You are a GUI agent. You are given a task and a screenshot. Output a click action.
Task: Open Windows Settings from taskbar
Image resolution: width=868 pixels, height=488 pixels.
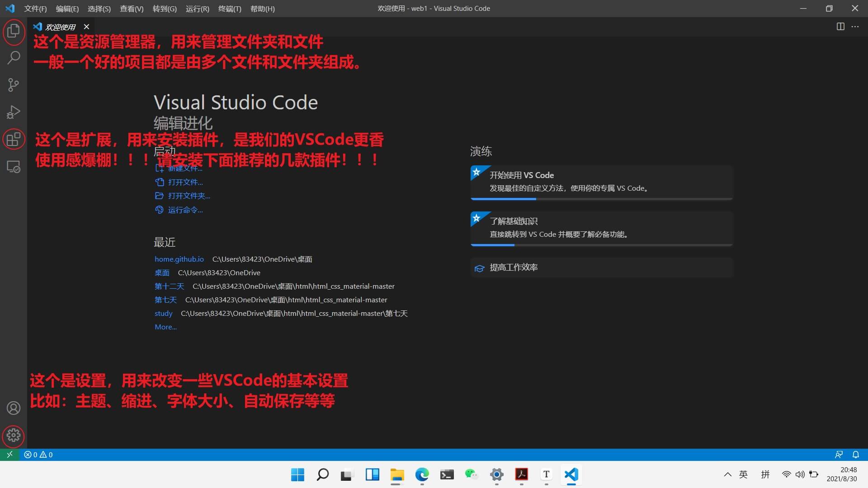pos(496,474)
